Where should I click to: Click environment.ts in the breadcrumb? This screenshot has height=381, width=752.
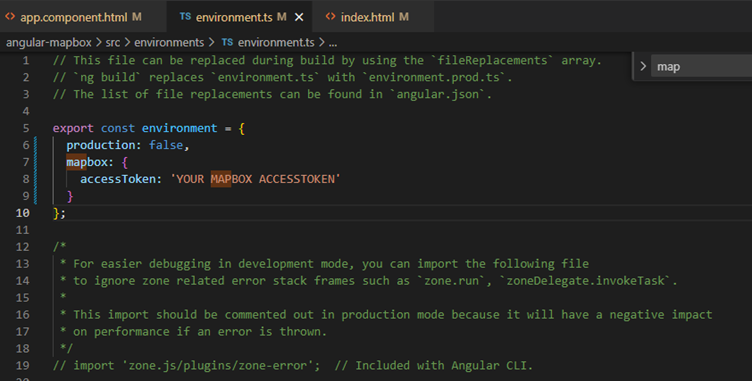[276, 43]
